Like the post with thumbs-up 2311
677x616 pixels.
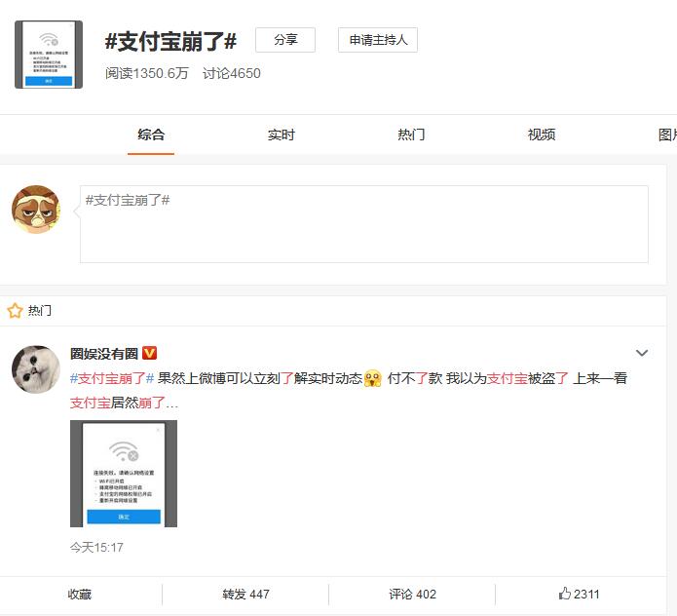click(579, 594)
